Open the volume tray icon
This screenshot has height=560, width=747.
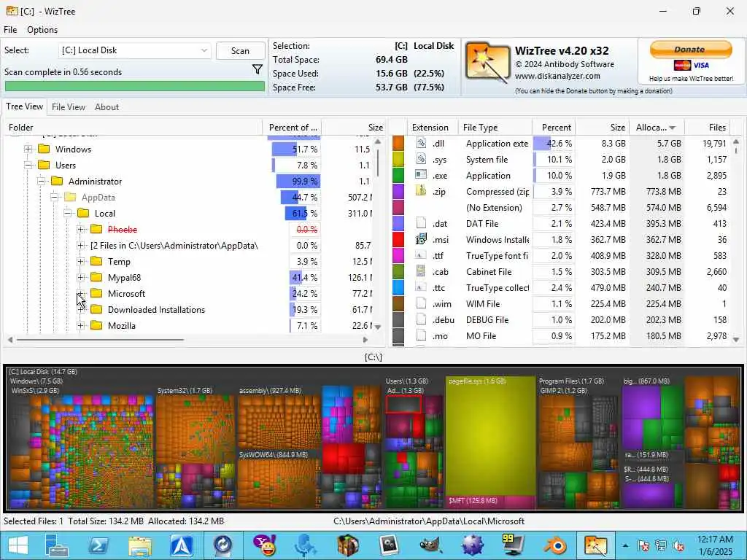click(x=678, y=545)
